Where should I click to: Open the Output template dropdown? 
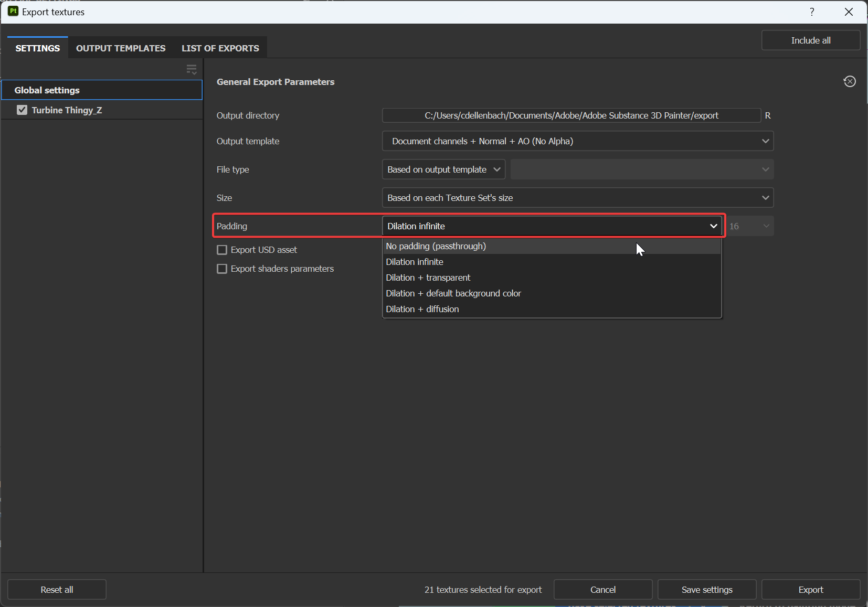577,141
